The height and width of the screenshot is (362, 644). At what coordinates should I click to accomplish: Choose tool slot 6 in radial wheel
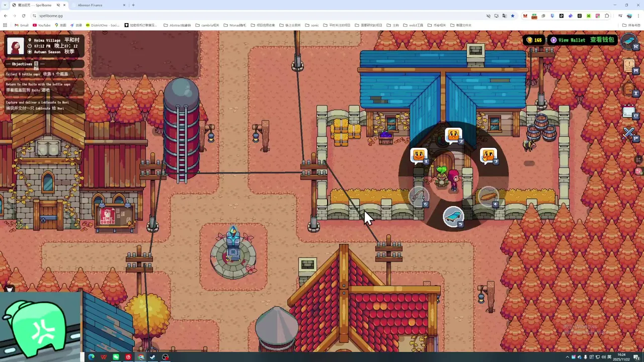[x=419, y=197]
